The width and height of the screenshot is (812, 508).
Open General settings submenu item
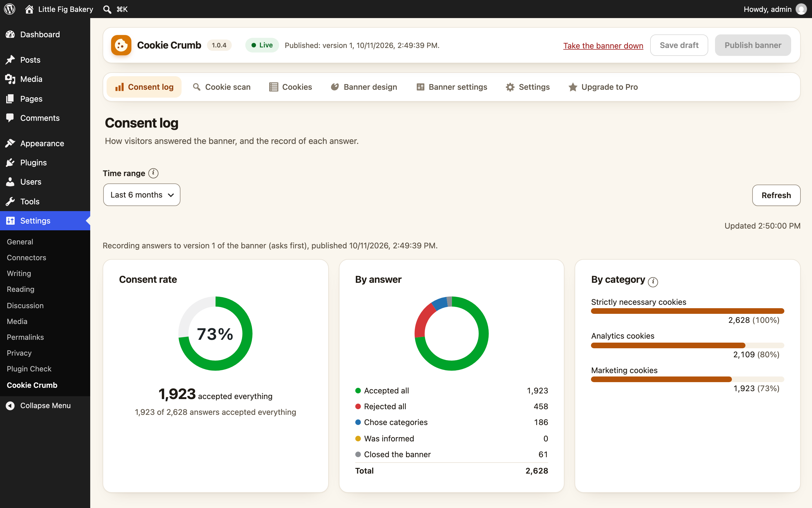tap(20, 242)
